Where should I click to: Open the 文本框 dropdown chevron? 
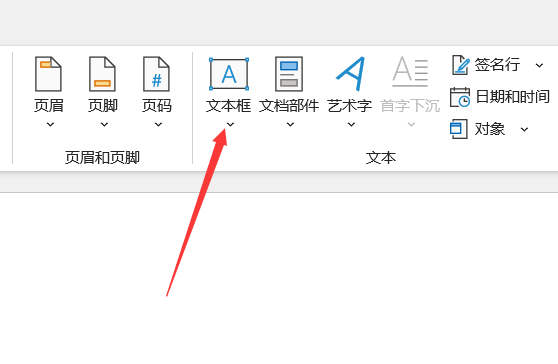coord(230,125)
